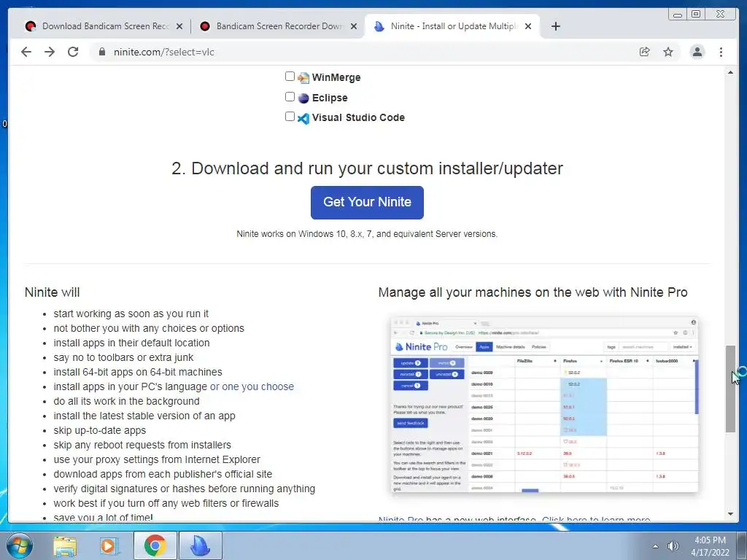The height and width of the screenshot is (560, 747).
Task: Open Chrome's three-dot menu
Action: point(721,52)
